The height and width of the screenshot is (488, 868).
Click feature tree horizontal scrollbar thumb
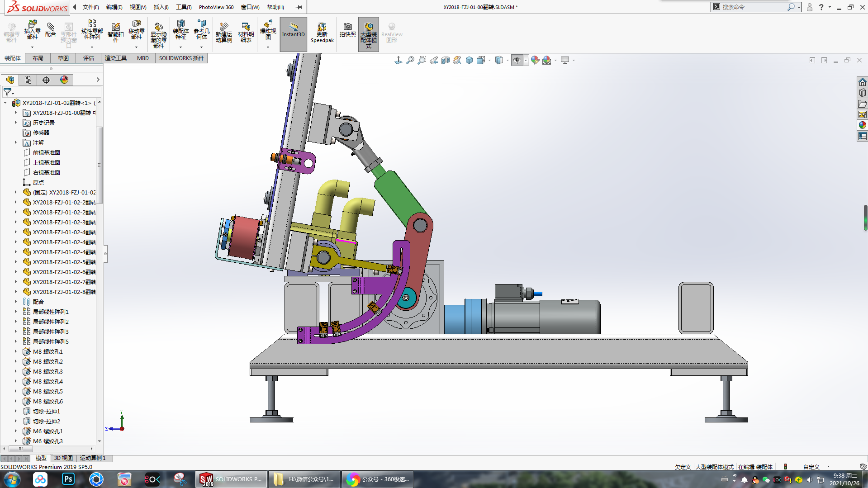click(x=20, y=449)
